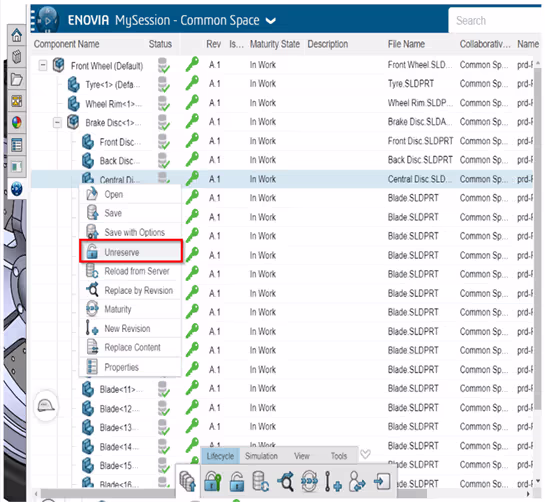Collapse the Front Wheel (Default) tree node
Viewport: 545px width, 502px height.
click(43, 65)
